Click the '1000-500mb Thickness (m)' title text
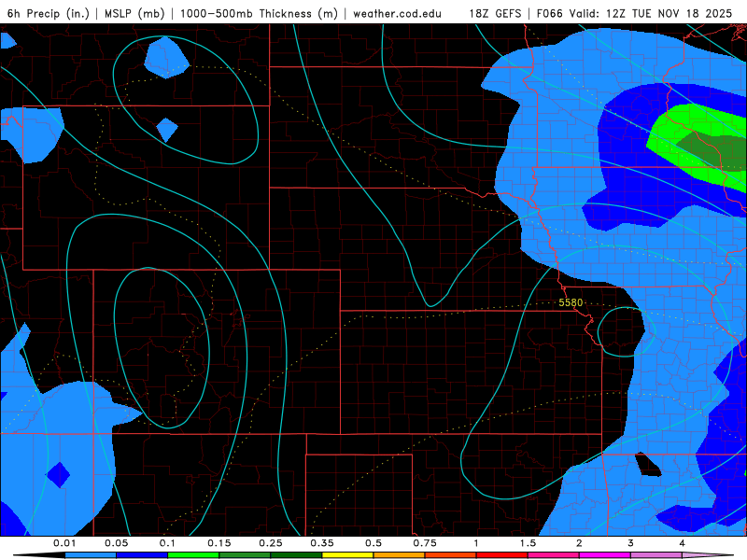Screen dimensions: 747x560 [259, 14]
